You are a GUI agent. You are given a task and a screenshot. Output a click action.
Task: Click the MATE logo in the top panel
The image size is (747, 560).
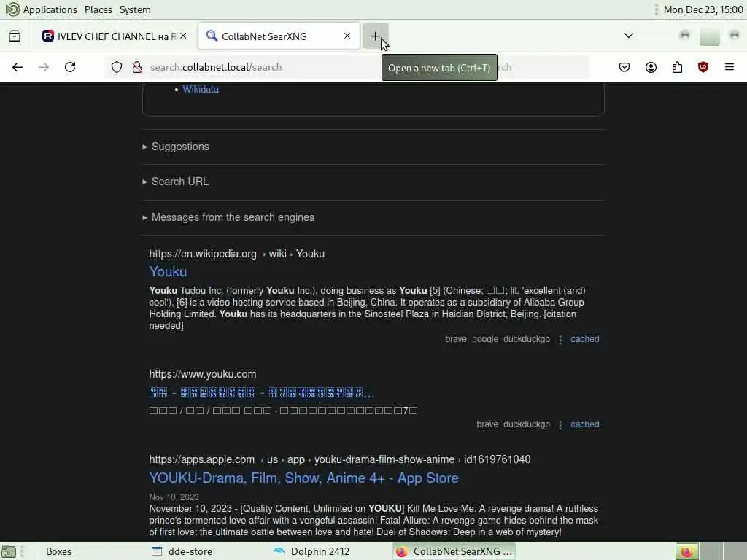tap(13, 9)
